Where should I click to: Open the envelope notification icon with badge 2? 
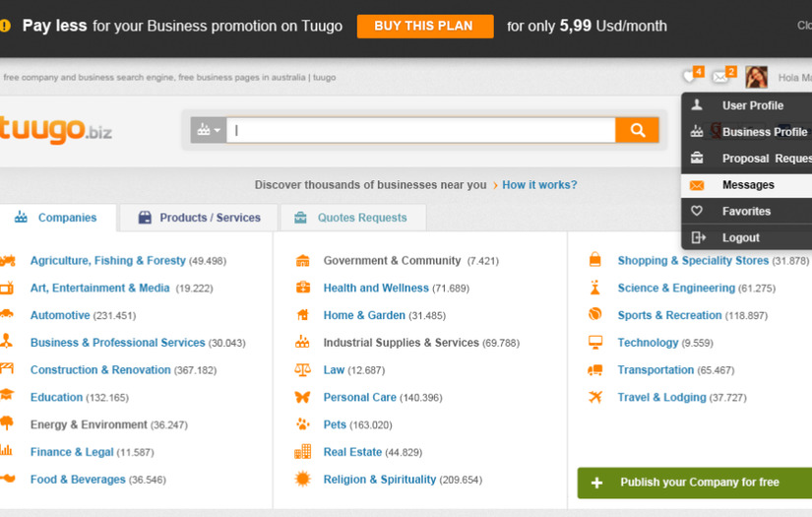point(723,76)
